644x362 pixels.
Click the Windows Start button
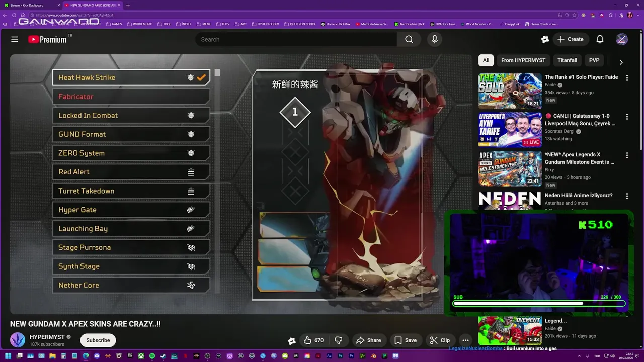point(8,356)
